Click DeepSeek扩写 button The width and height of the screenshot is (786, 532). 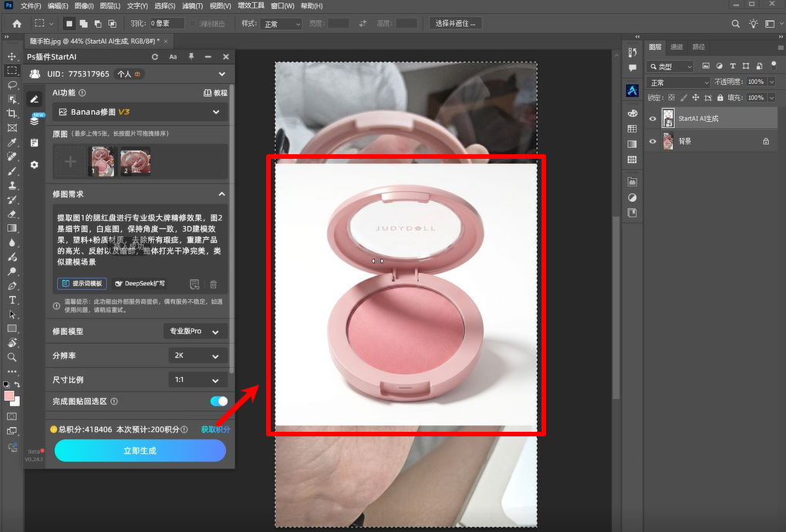(140, 284)
